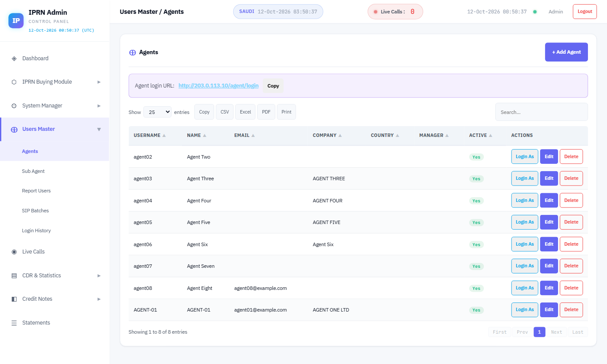
Task: Copy the agent login URL
Action: pos(273,86)
